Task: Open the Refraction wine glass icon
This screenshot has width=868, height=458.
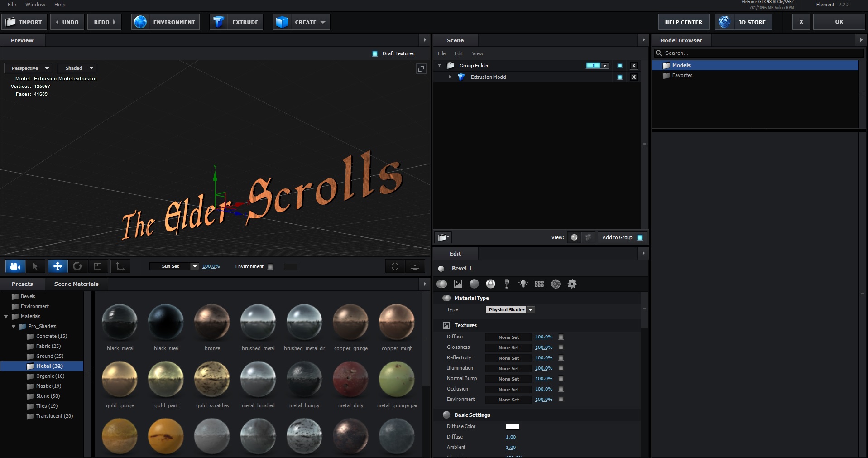Action: coord(507,284)
